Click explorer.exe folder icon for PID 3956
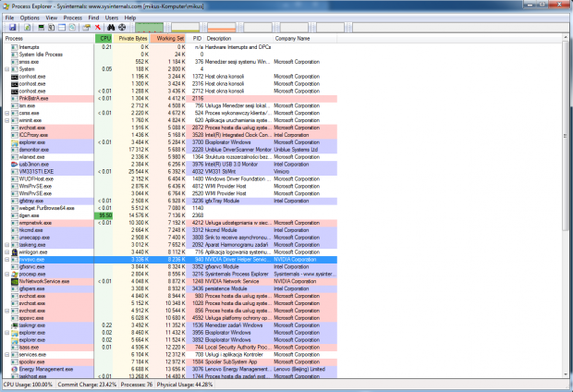The image size is (573, 392). [x=15, y=333]
